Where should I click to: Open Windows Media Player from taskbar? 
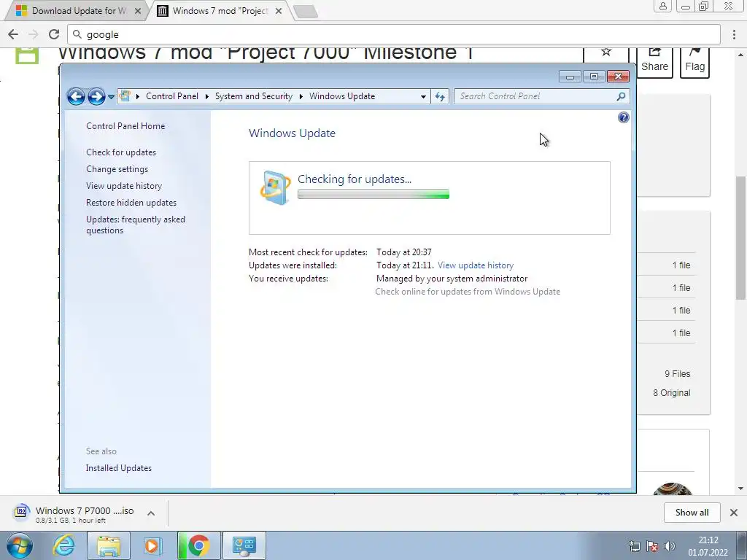click(152, 545)
